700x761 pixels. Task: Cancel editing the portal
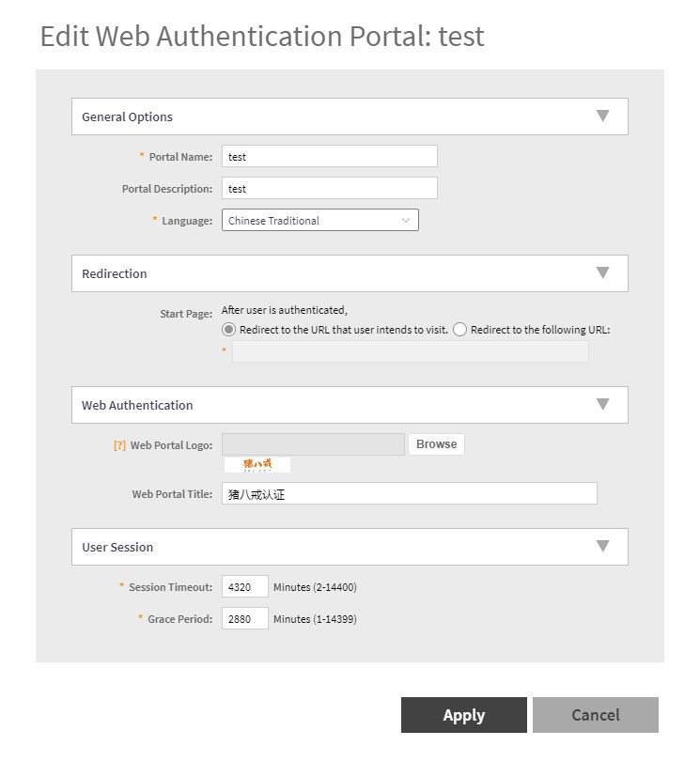point(595,715)
